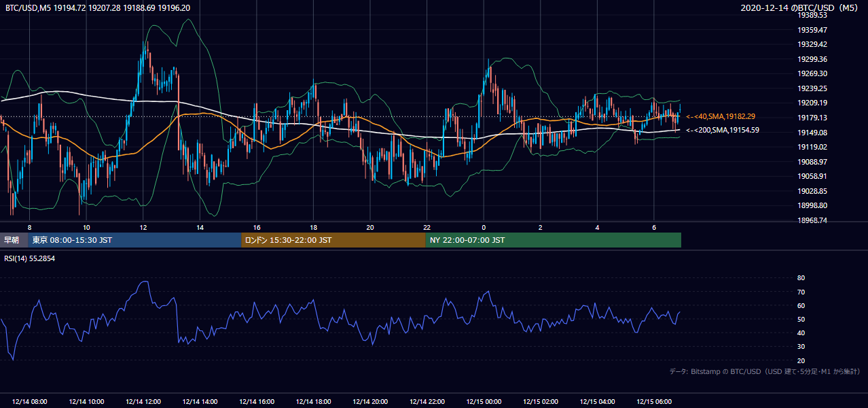Click the RSI(14) 55.2854 indicator label

click(31, 259)
